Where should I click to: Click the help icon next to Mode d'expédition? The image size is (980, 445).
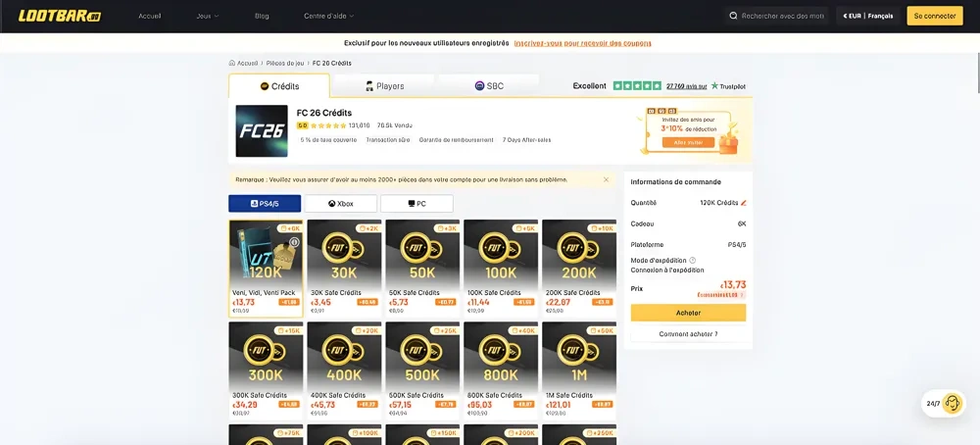[x=693, y=260]
